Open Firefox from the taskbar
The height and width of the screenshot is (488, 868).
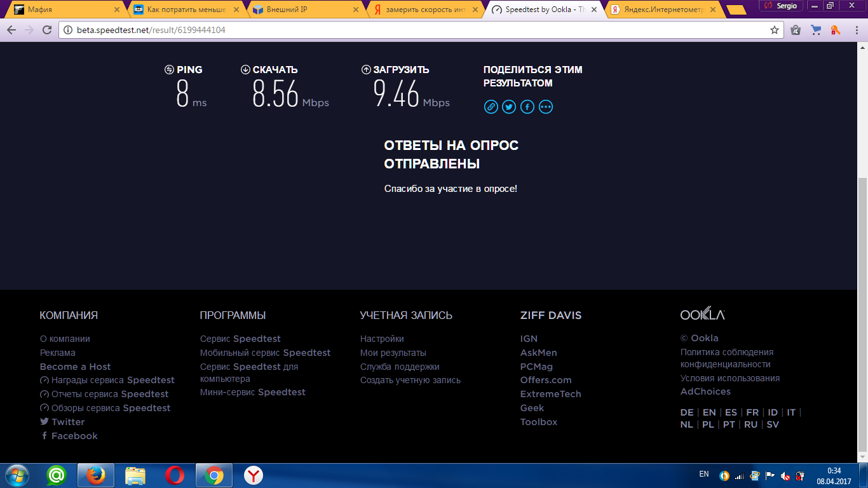coord(96,475)
